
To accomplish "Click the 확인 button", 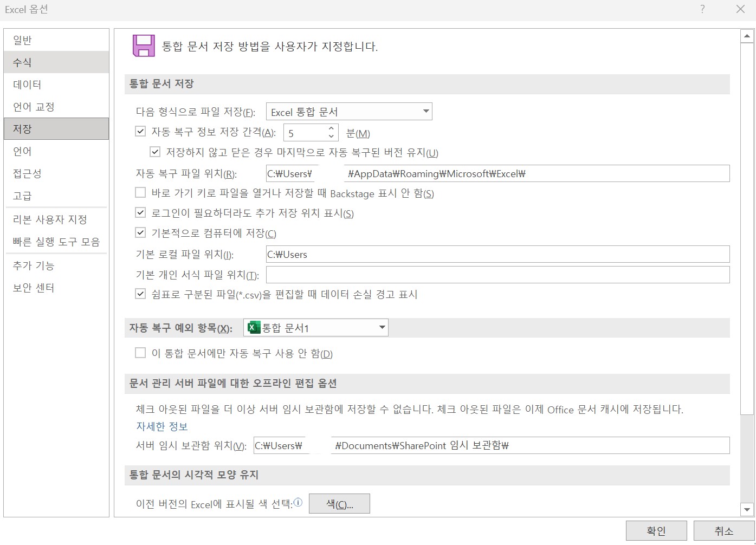I will [656, 531].
